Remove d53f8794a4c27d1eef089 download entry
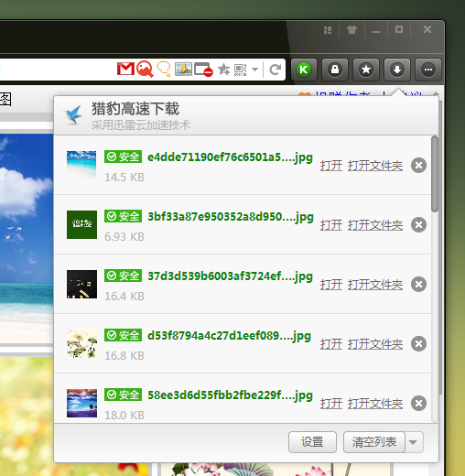465x476 pixels. [418, 344]
